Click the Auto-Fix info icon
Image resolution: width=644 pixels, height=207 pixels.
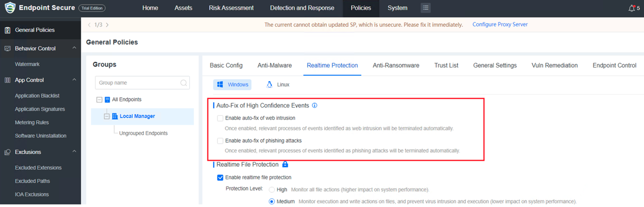(315, 105)
